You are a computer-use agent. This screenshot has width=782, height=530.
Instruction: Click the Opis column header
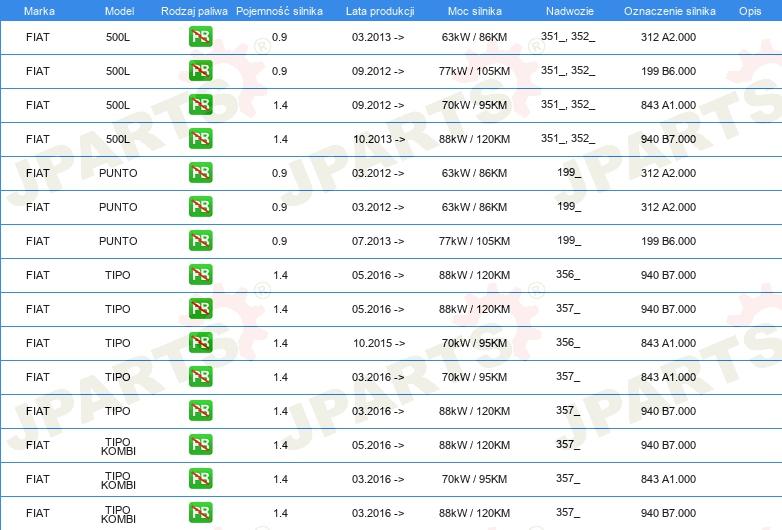pos(750,11)
